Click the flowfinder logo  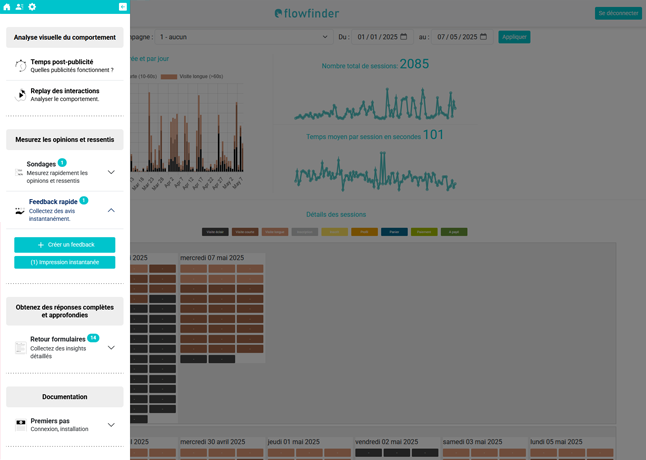tap(307, 14)
